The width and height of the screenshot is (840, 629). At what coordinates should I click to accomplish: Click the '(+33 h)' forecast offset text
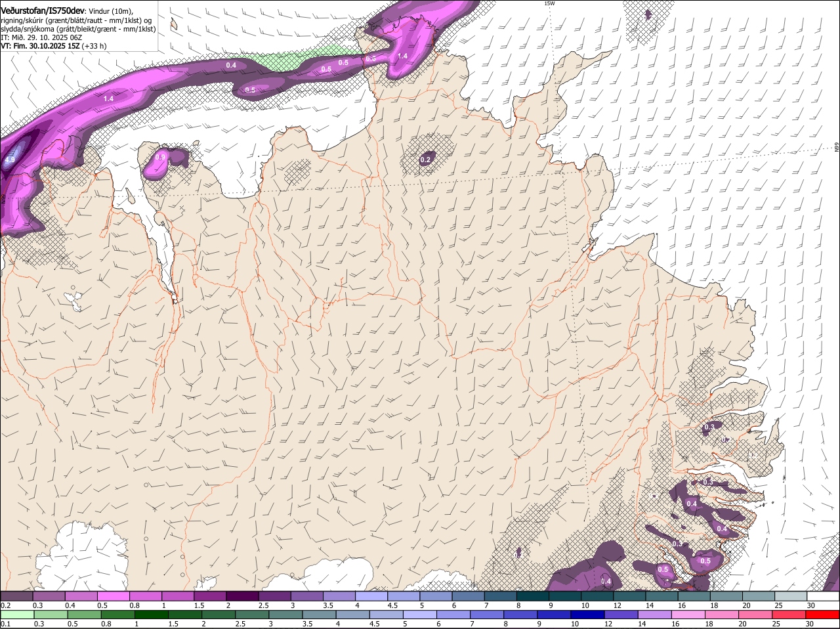pyautogui.click(x=94, y=46)
